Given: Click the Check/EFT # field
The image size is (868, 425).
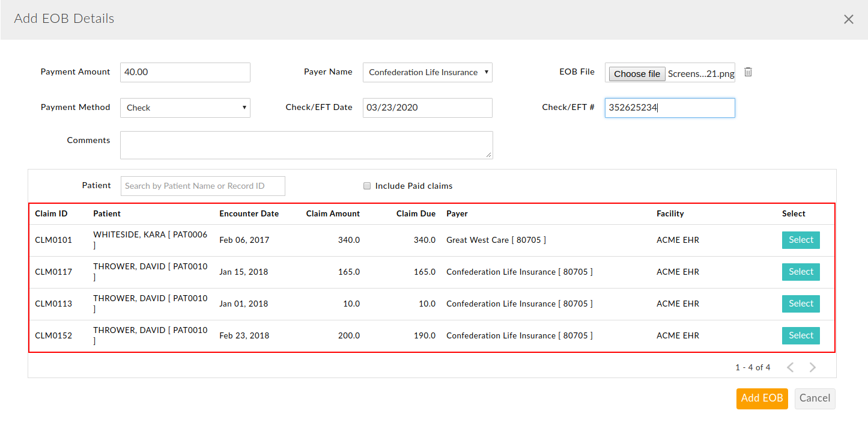Looking at the screenshot, I should click(670, 108).
